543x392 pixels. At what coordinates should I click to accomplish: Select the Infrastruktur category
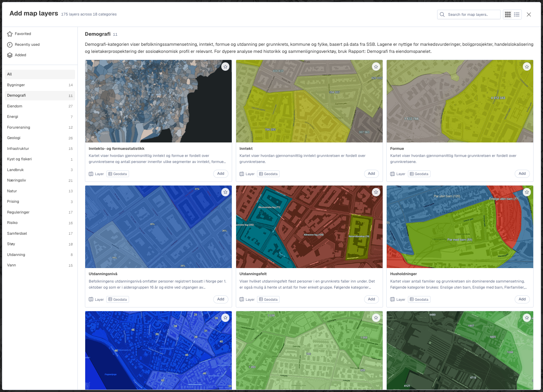pos(40,149)
